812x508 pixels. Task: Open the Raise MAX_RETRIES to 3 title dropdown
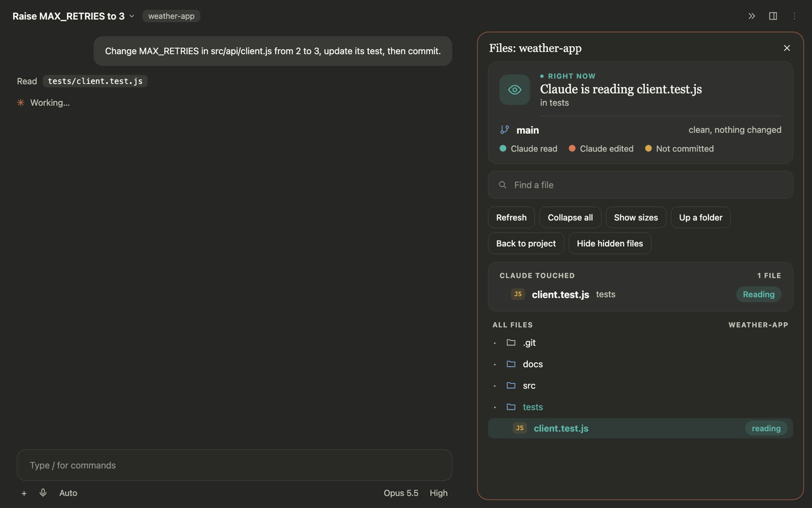(74, 16)
